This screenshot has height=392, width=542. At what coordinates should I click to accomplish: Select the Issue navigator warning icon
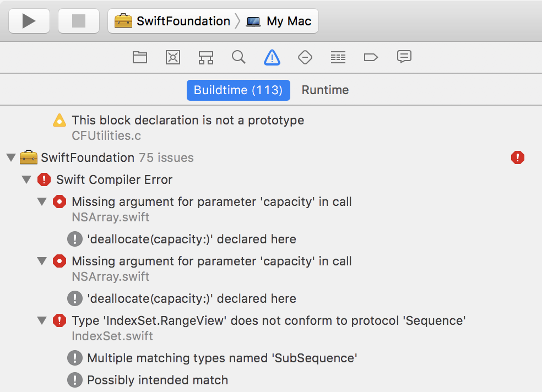coord(272,57)
